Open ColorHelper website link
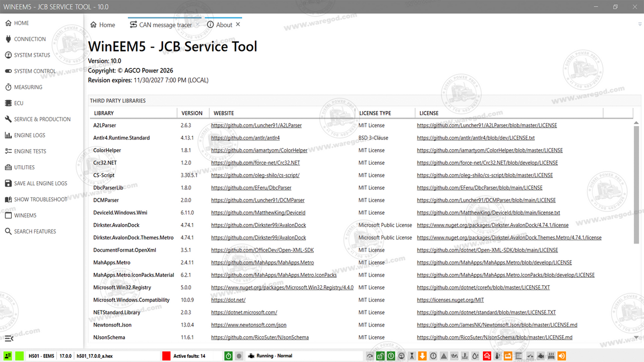644x362 pixels. (259, 150)
